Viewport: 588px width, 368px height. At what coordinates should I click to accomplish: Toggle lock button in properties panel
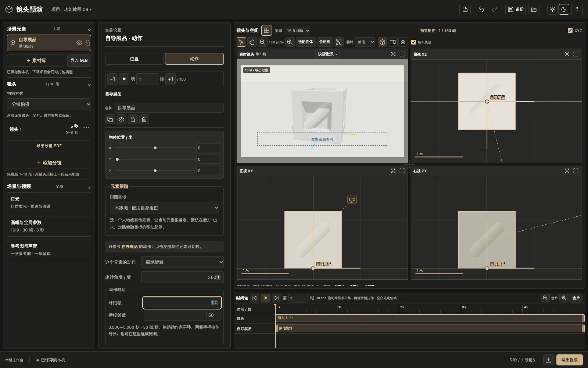click(133, 119)
